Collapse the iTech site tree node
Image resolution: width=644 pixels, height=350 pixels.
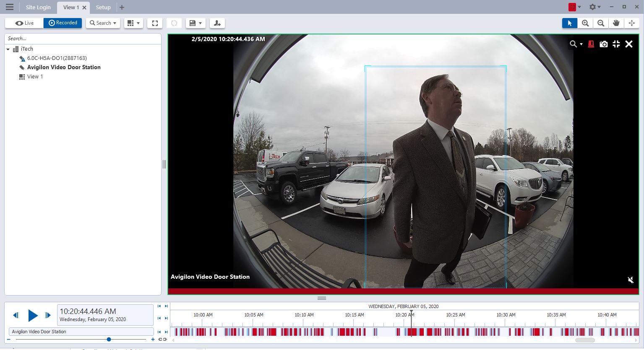(x=8, y=49)
